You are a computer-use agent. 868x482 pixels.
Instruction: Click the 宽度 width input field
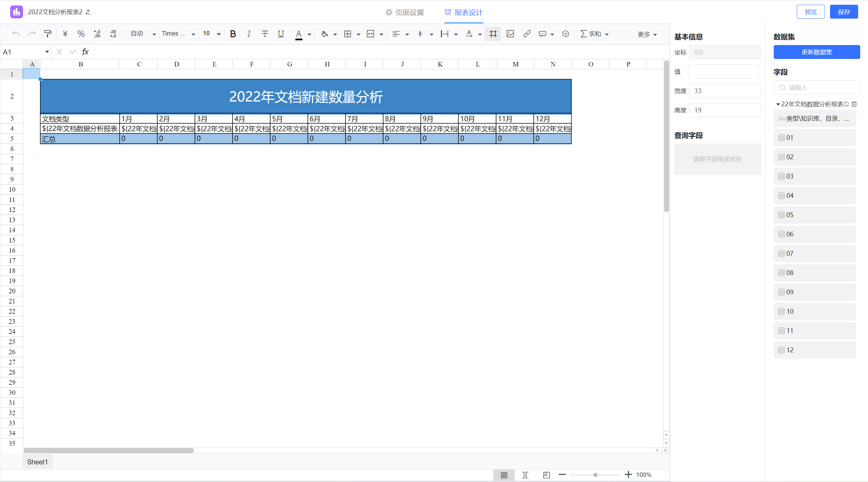click(x=725, y=91)
